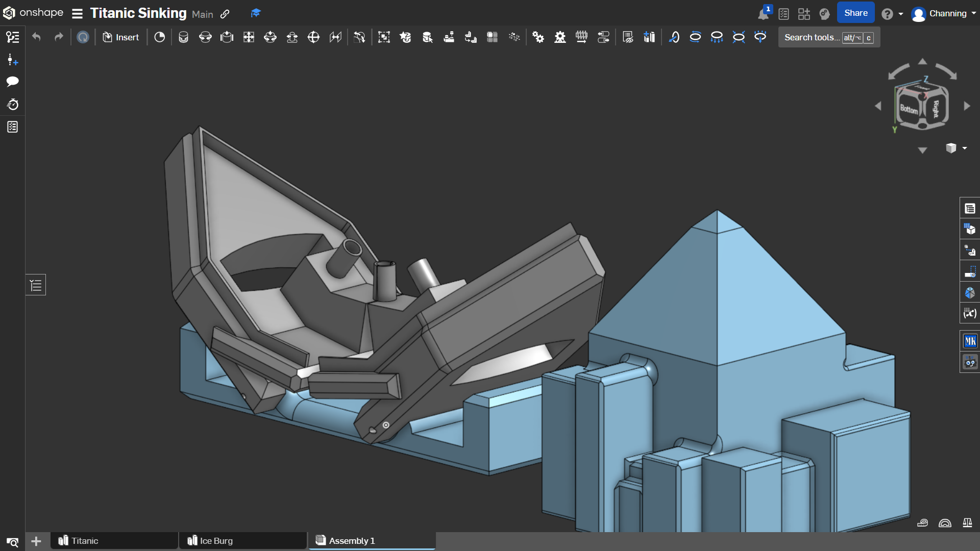Select the Revolute mate tool
The height and width of the screenshot is (551, 980).
coord(205,37)
